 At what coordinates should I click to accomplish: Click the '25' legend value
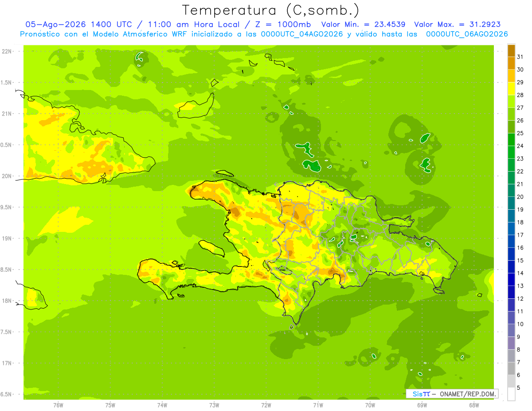pos(520,133)
